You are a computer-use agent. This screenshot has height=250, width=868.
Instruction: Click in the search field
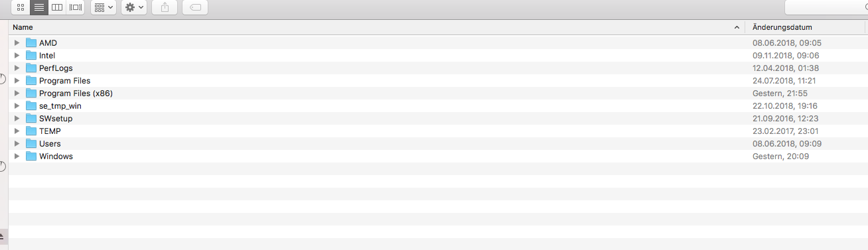pyautogui.click(x=826, y=7)
